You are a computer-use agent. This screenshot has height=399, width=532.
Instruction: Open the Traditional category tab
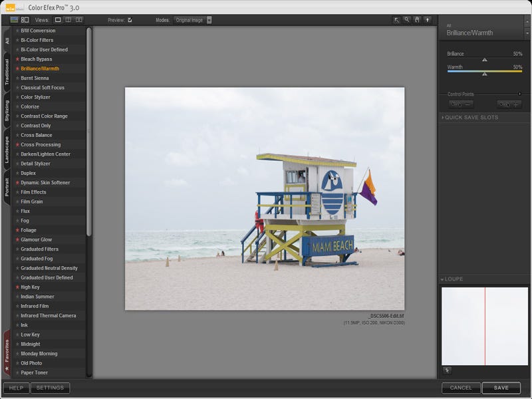(7, 72)
